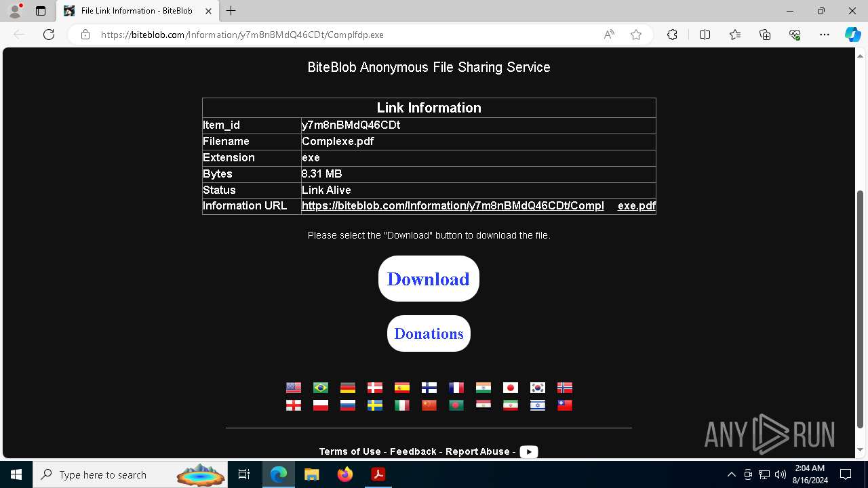Viewport: 868px width, 488px height.
Task: Select the Item_id value y7m8nBMdQ46CDt
Action: (x=351, y=125)
